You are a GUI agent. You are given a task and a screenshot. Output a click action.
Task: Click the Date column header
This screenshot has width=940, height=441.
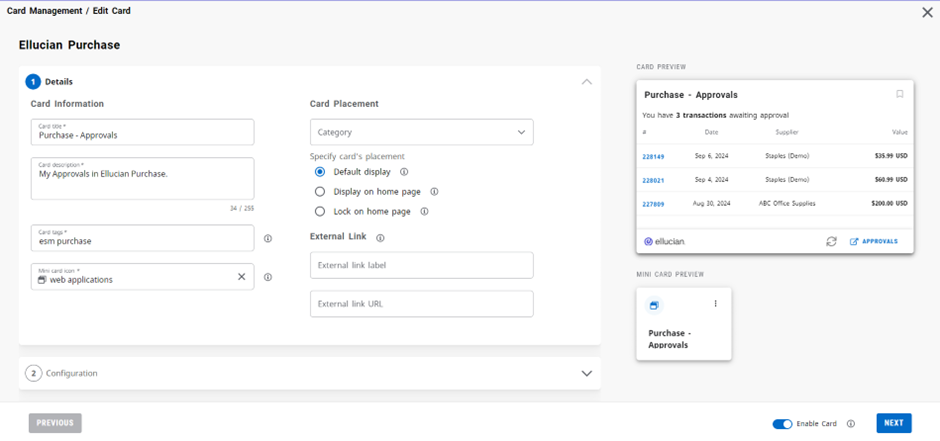[712, 132]
